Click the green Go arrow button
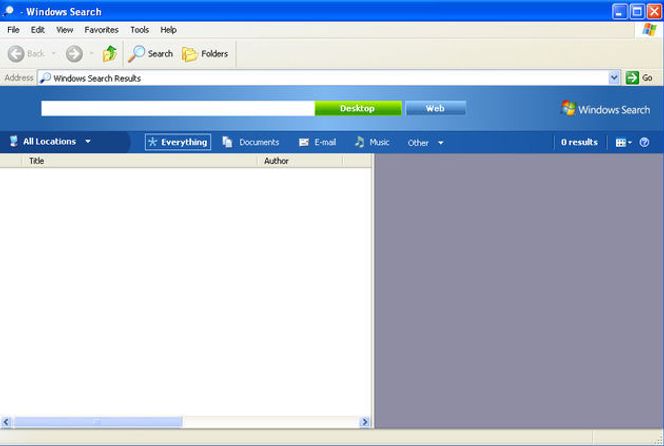664x446 pixels. [632, 78]
